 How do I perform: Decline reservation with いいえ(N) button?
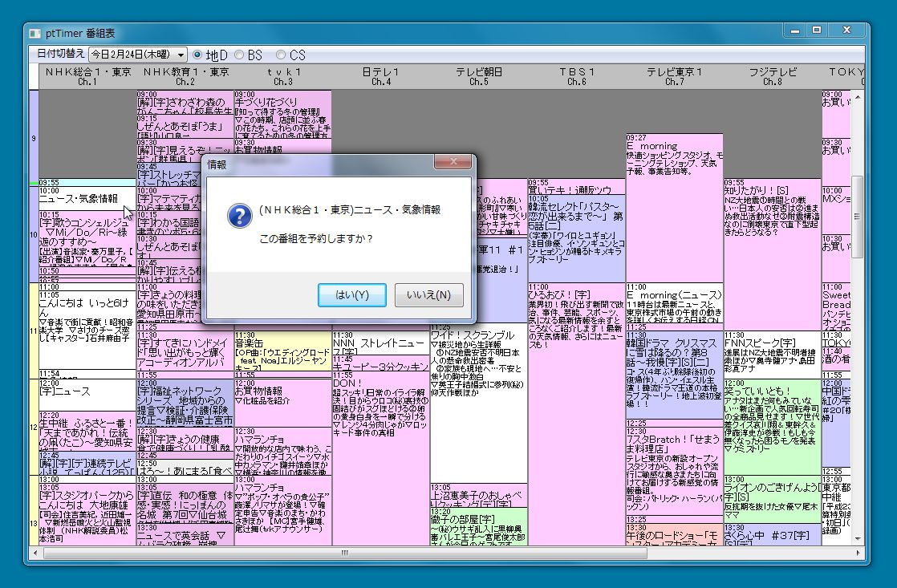point(428,295)
